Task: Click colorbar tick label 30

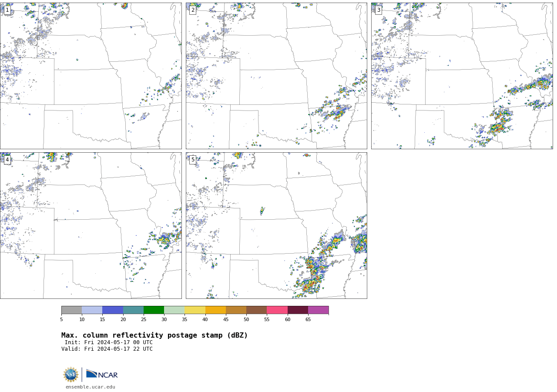Action: click(164, 320)
